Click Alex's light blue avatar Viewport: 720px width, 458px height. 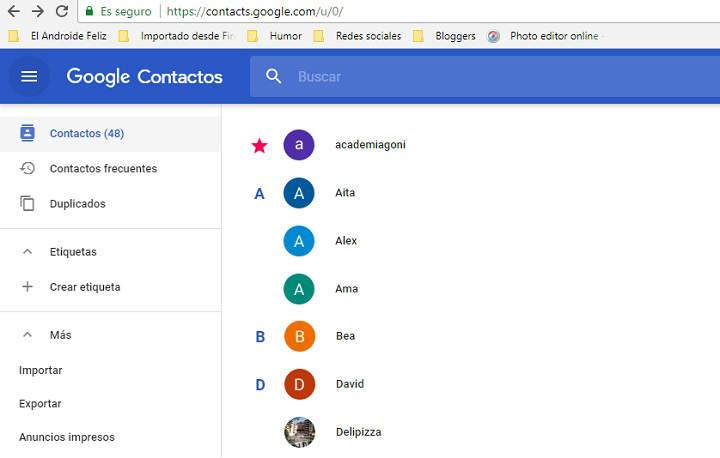tap(299, 241)
